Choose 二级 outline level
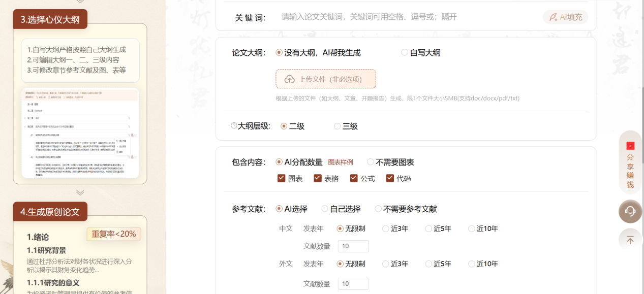Viewport: 644px width, 294px height. pyautogui.click(x=284, y=126)
